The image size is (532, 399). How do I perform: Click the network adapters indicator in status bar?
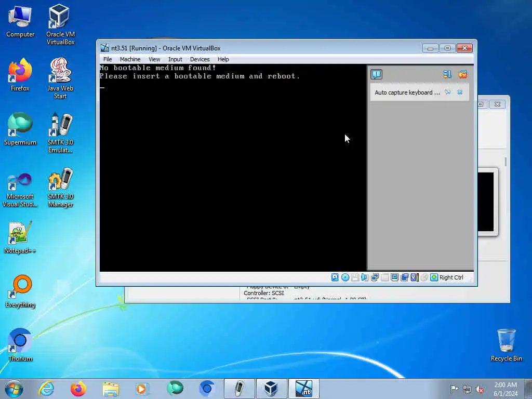(x=375, y=277)
